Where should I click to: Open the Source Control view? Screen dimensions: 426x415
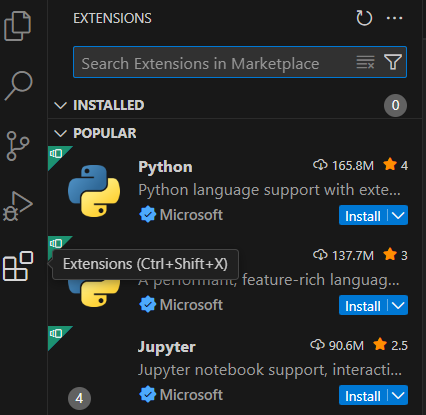[x=18, y=146]
